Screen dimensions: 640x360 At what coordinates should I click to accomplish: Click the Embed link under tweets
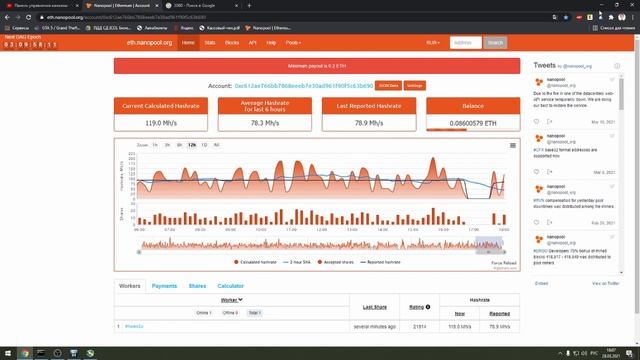tap(541, 283)
